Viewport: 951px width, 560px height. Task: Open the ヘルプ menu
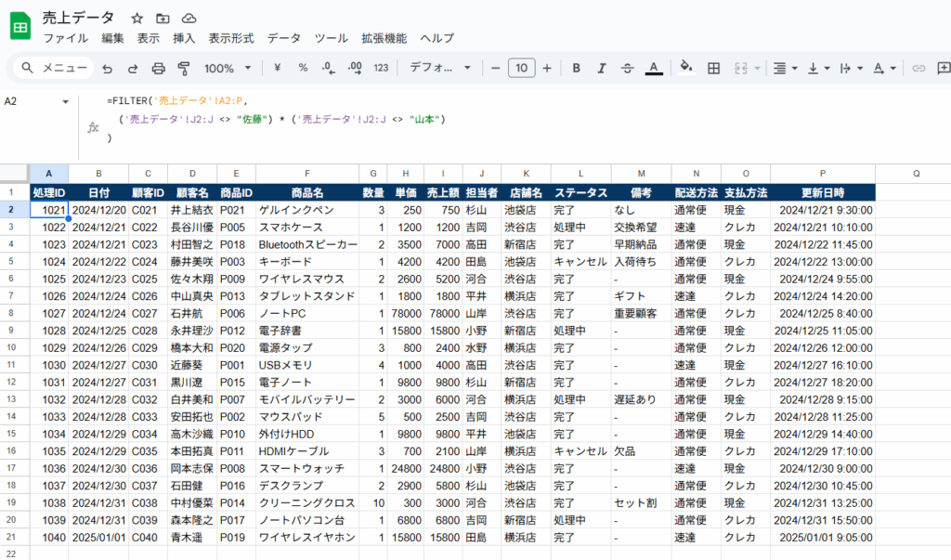(436, 38)
